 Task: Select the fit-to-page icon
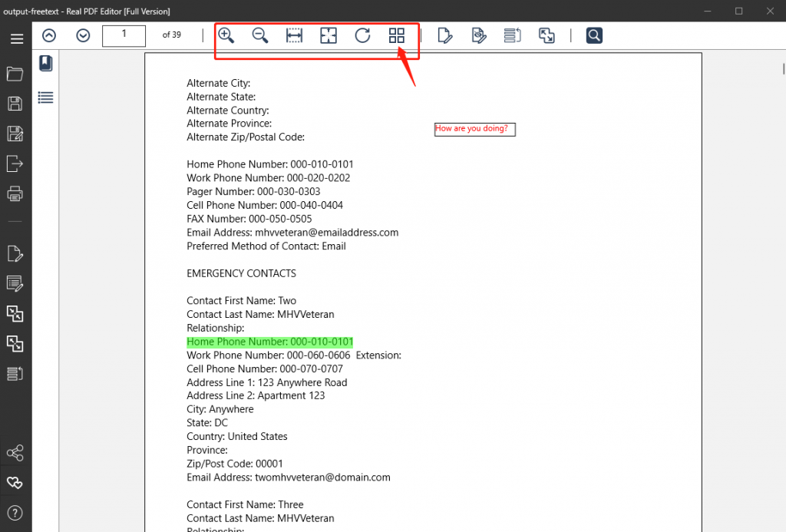(329, 35)
